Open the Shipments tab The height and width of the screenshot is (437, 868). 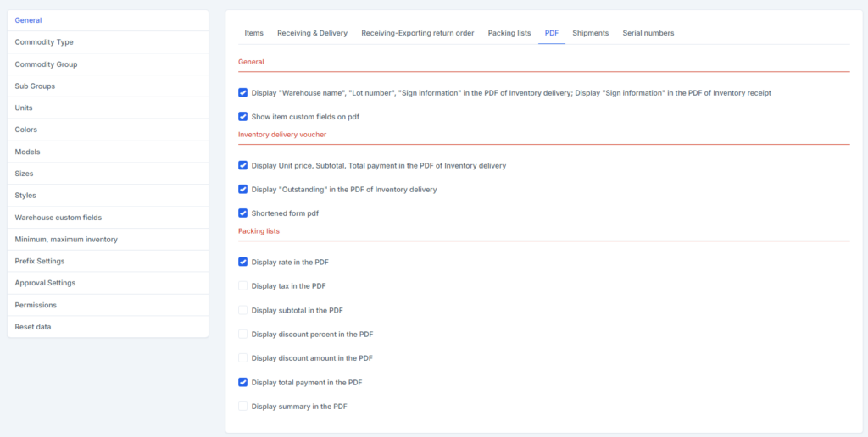point(590,33)
